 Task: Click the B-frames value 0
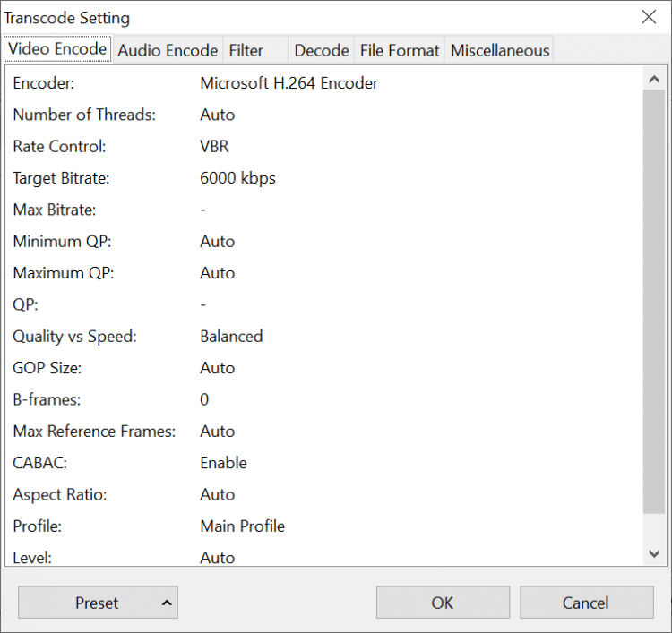click(x=204, y=399)
